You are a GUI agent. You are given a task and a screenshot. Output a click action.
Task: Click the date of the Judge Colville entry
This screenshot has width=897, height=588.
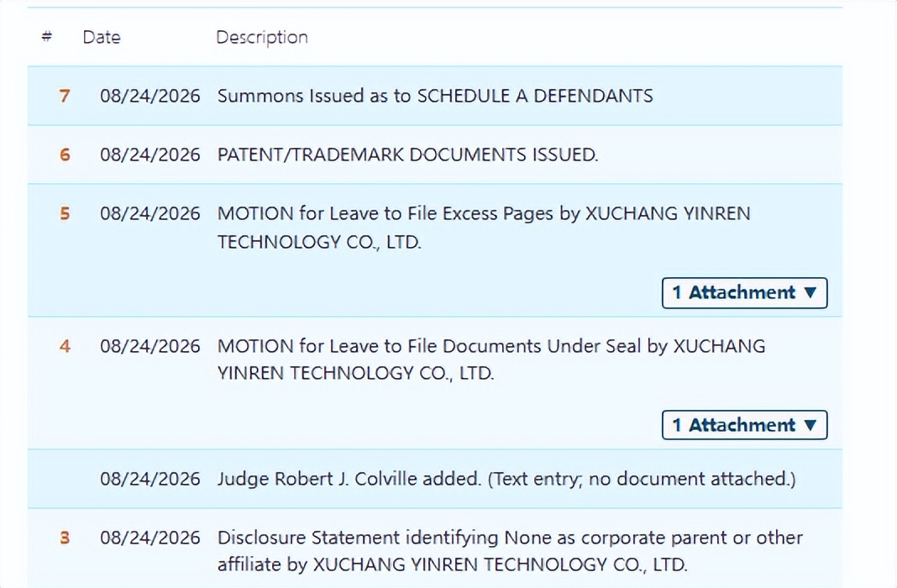click(x=149, y=479)
